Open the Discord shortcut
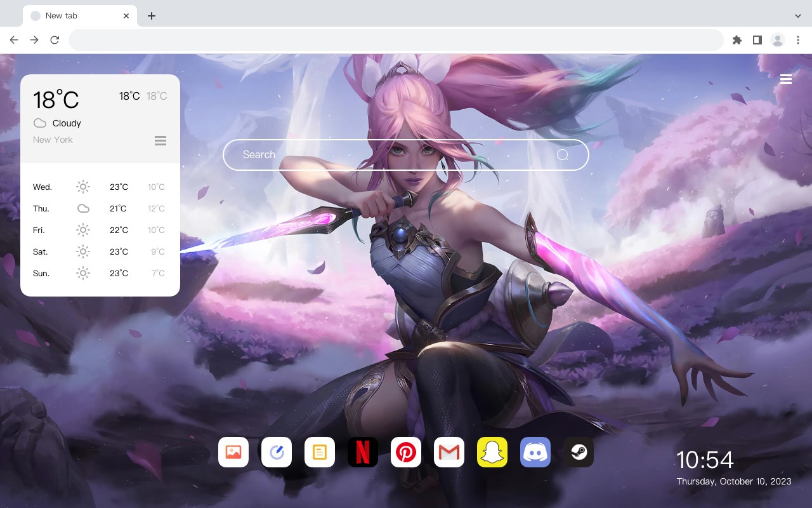 pyautogui.click(x=535, y=452)
